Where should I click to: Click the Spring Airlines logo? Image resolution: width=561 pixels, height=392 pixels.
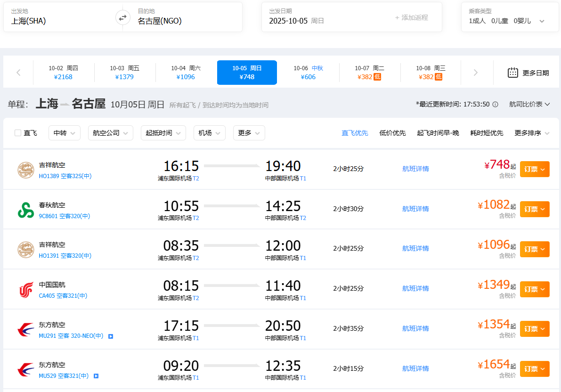pyautogui.click(x=26, y=210)
